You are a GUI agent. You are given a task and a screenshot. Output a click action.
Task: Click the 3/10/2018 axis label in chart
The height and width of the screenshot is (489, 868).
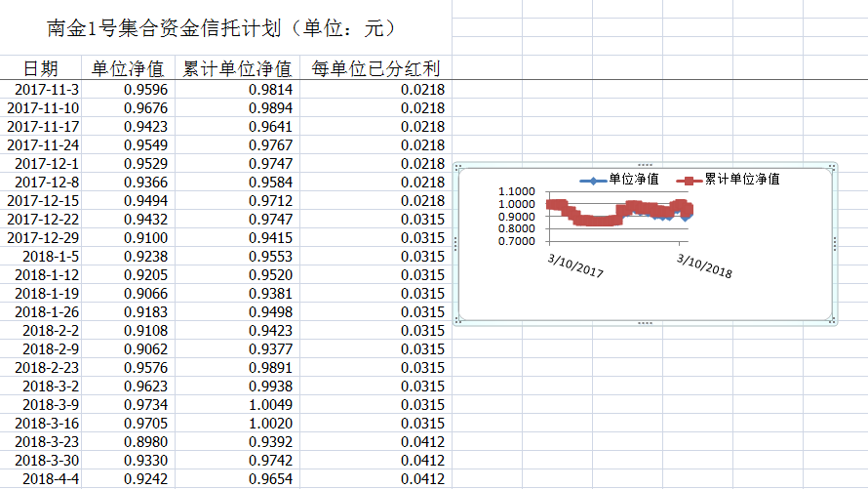click(705, 265)
